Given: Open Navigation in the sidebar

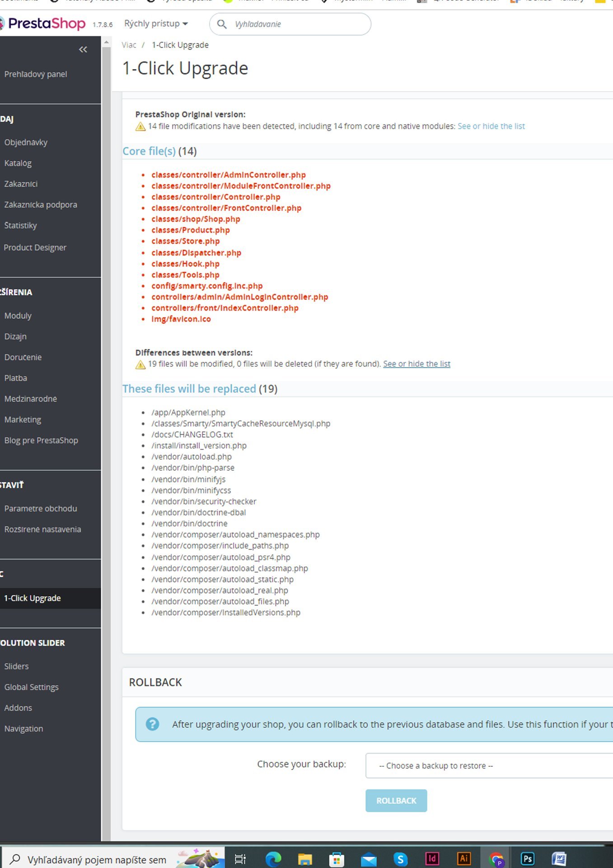Looking at the screenshot, I should pos(23,729).
